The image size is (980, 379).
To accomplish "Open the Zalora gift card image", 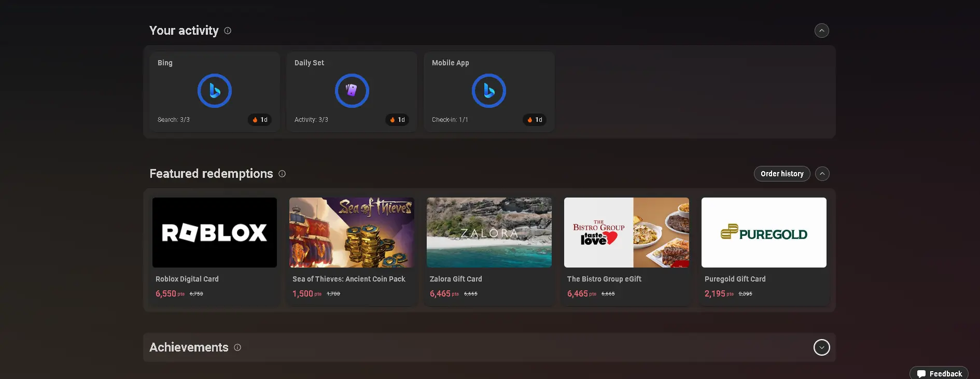I will click(x=489, y=232).
